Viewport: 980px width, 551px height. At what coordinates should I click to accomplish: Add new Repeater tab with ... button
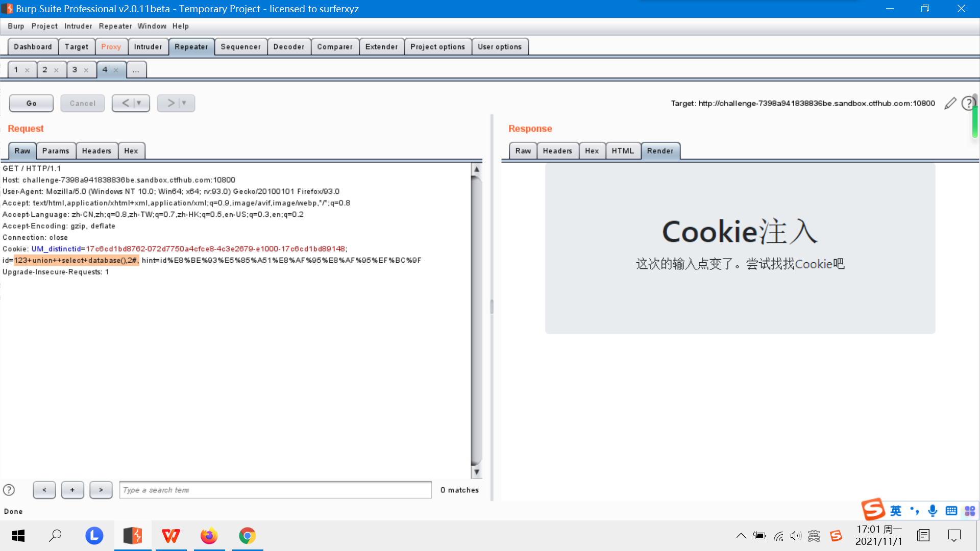tap(136, 70)
